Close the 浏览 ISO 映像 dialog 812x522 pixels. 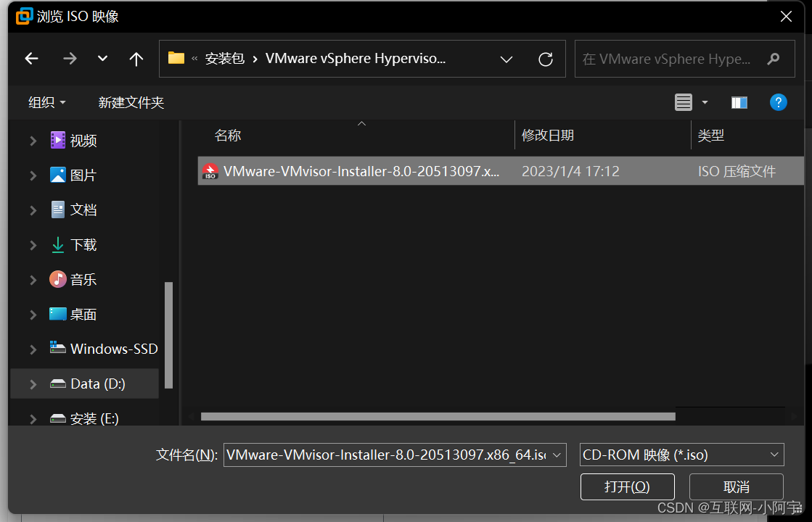tap(786, 17)
